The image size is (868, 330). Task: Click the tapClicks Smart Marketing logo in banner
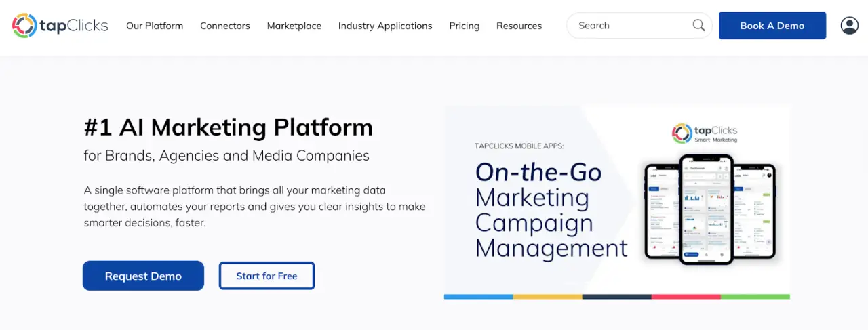[705, 133]
